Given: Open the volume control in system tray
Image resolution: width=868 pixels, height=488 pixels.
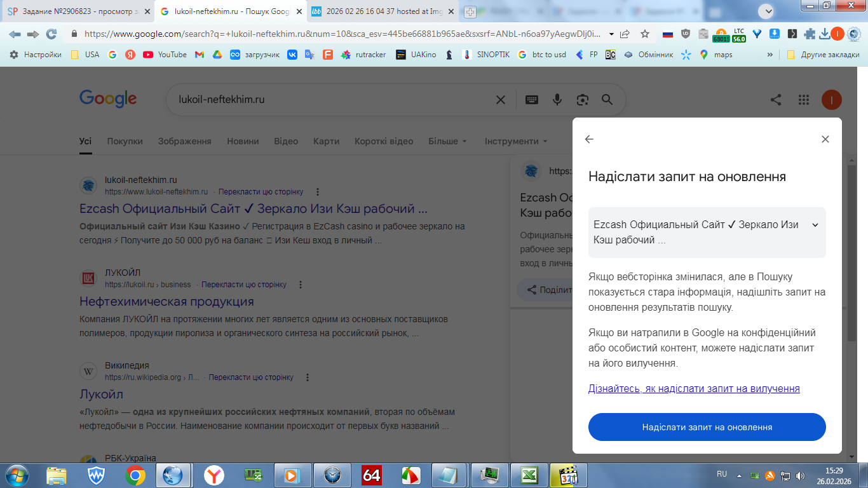Looking at the screenshot, I should [x=801, y=475].
